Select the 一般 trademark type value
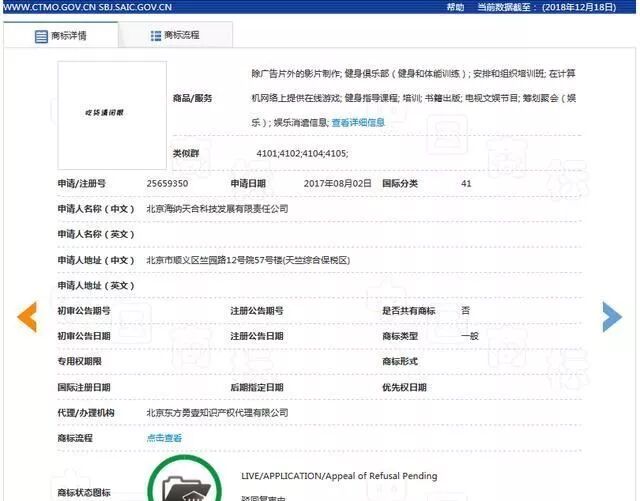This screenshot has width=640, height=501. [x=470, y=336]
